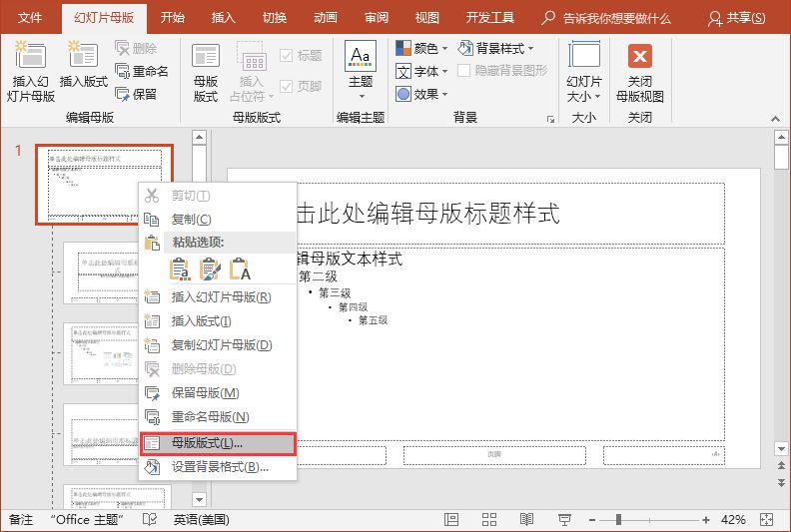This screenshot has height=532, width=791.
Task: Select 母版版式(L)... context menu entry
Action: pos(218,443)
